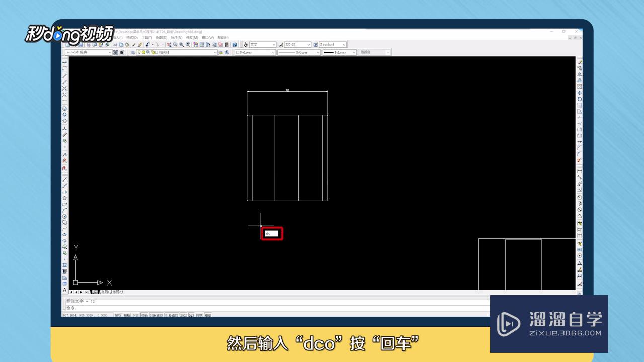Switch to the 布局1 layout tab
The height and width of the screenshot is (362, 644).
[x=105, y=292]
